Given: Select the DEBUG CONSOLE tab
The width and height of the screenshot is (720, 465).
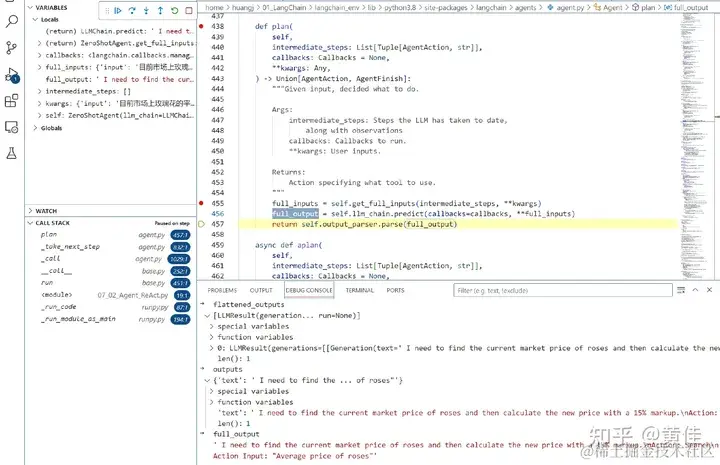Looking at the screenshot, I should (309, 291).
